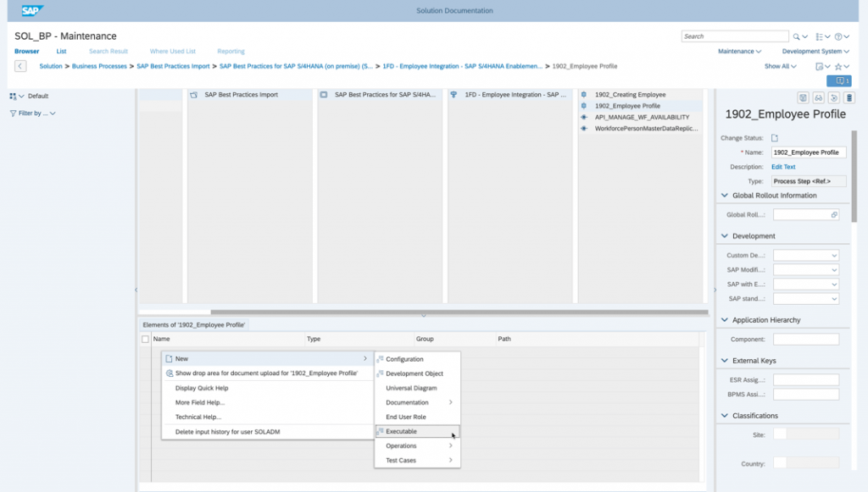Open the SAP Modifi... dropdown field
This screenshot has height=492, width=868.
pyautogui.click(x=806, y=270)
